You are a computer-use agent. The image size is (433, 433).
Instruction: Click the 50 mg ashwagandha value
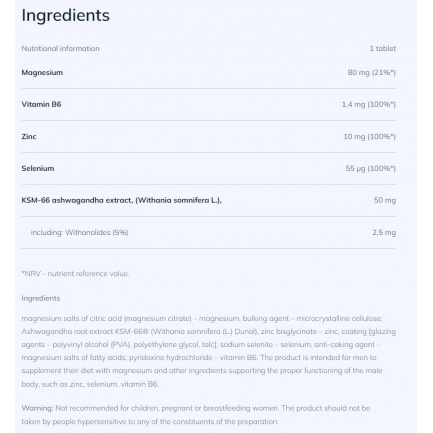coord(385,200)
